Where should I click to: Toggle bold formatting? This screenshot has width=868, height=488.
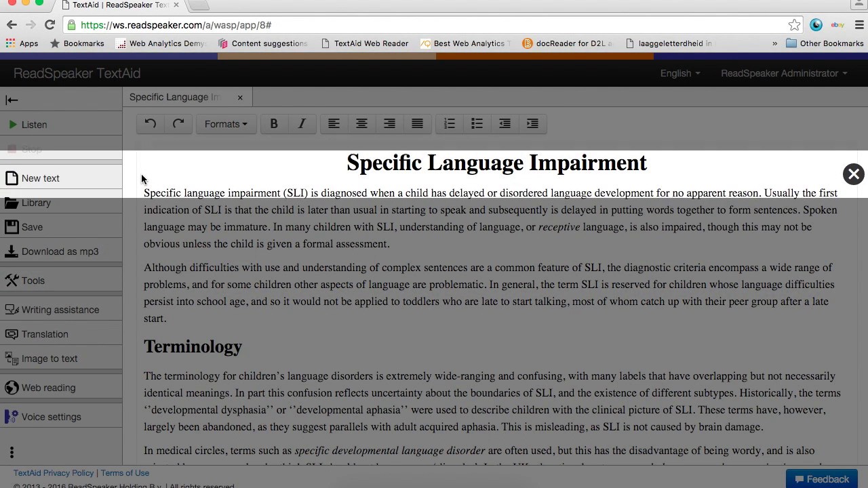pos(274,124)
